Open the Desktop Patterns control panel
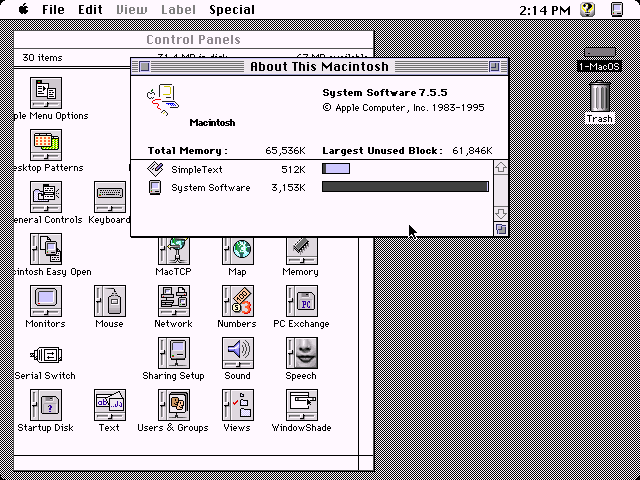 pos(46,145)
